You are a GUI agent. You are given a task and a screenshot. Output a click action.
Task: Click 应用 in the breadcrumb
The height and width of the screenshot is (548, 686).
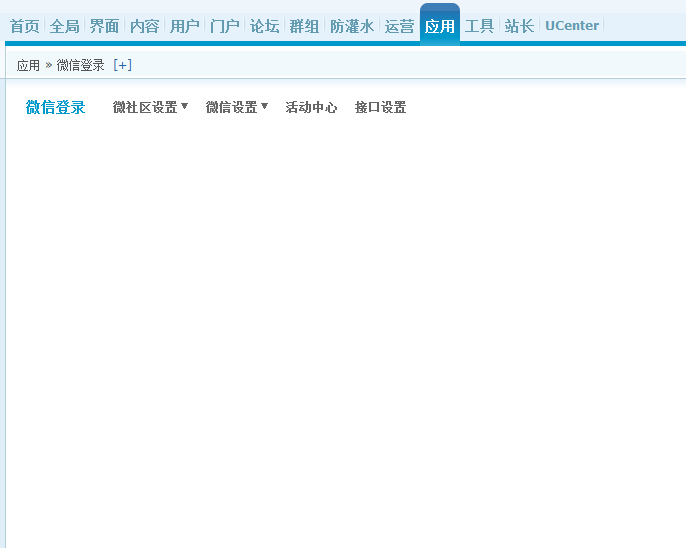[x=28, y=65]
